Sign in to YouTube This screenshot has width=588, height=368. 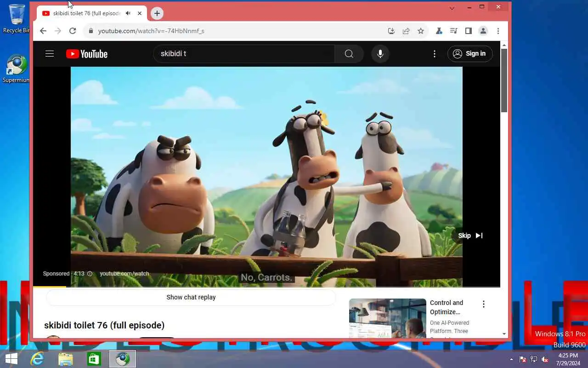pyautogui.click(x=470, y=54)
